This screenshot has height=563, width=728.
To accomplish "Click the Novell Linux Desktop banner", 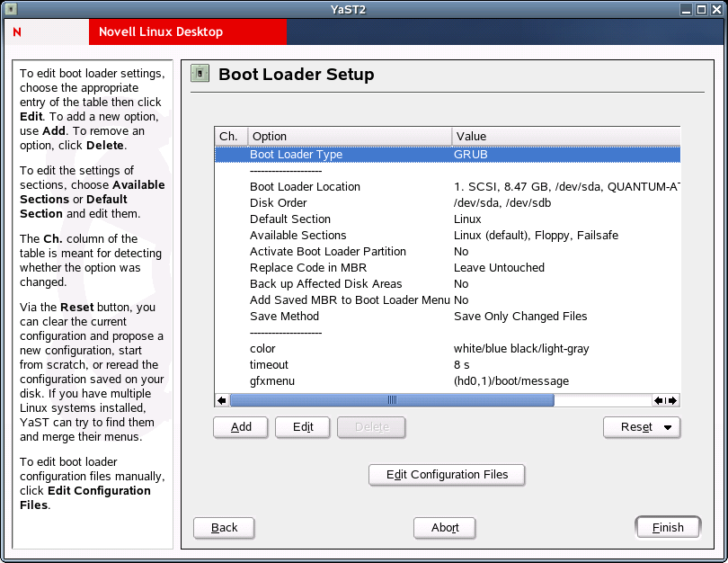I will pyautogui.click(x=188, y=32).
